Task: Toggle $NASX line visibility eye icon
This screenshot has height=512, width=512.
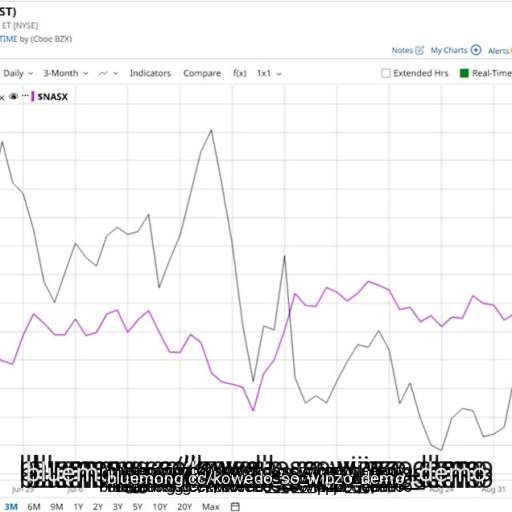Action: 13,96
